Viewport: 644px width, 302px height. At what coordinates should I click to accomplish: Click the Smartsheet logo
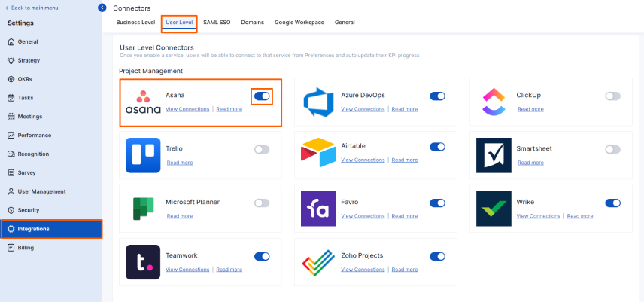(494, 155)
